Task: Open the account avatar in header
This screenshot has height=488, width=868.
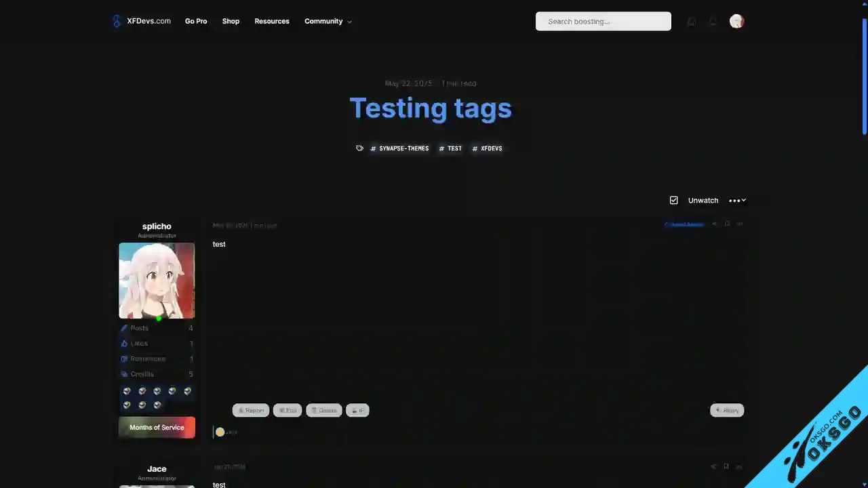Action: 736,22
